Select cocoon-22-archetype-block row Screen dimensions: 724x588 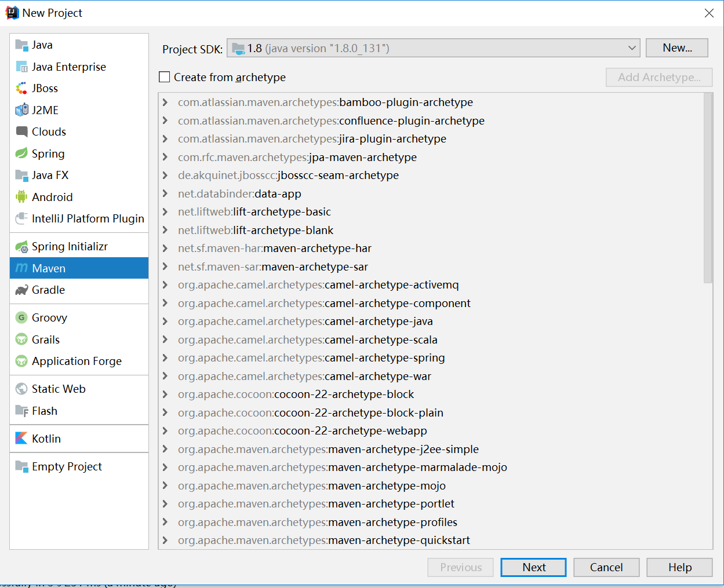click(x=430, y=395)
